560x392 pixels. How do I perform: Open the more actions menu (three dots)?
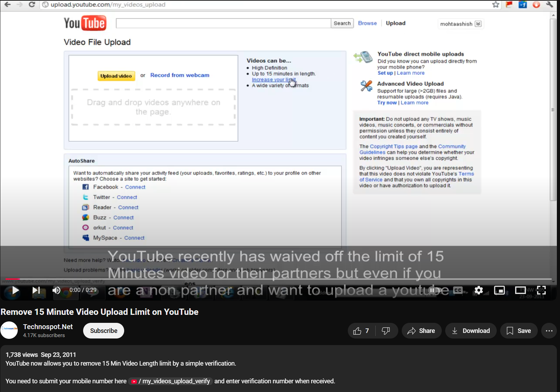point(549,331)
